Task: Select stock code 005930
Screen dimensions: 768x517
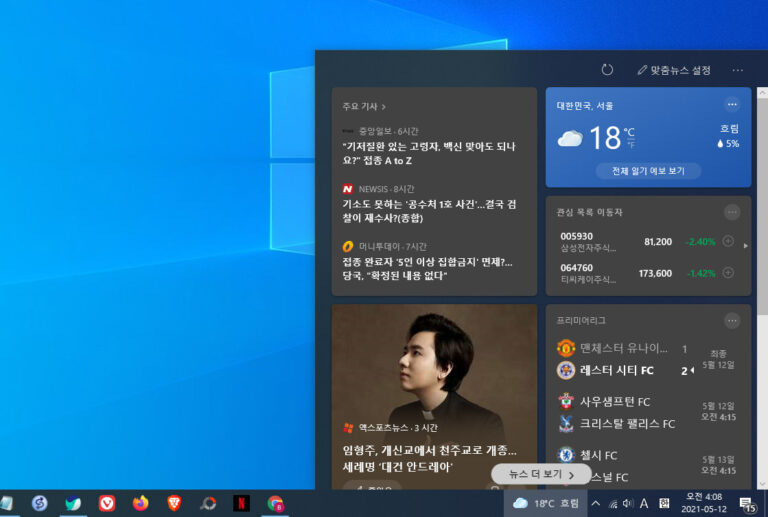Action: 576,236
